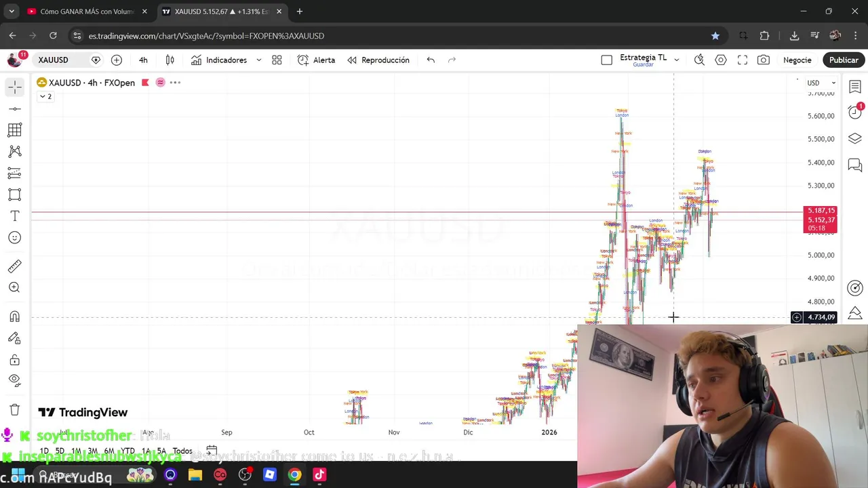Viewport: 868px width, 488px height.
Task: Bookmark this page with the star
Action: tap(715, 35)
